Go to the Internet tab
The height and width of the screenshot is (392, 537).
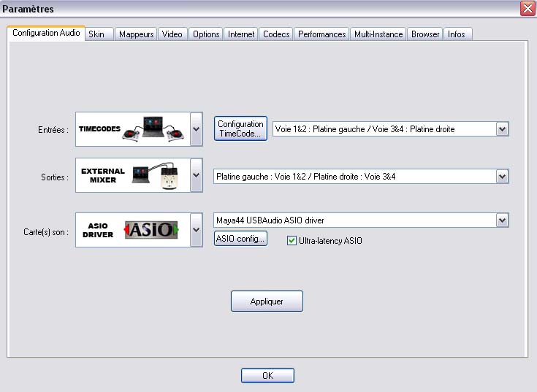[241, 34]
